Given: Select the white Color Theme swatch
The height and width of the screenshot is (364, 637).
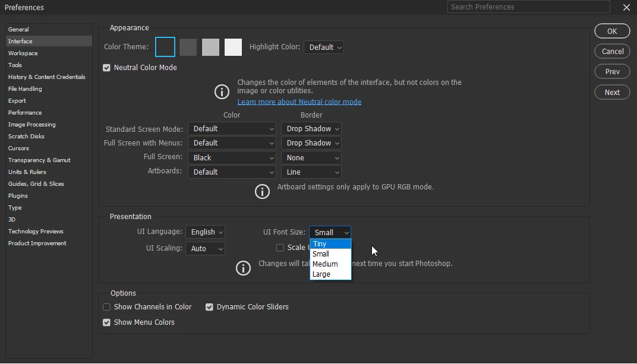Looking at the screenshot, I should 233,47.
